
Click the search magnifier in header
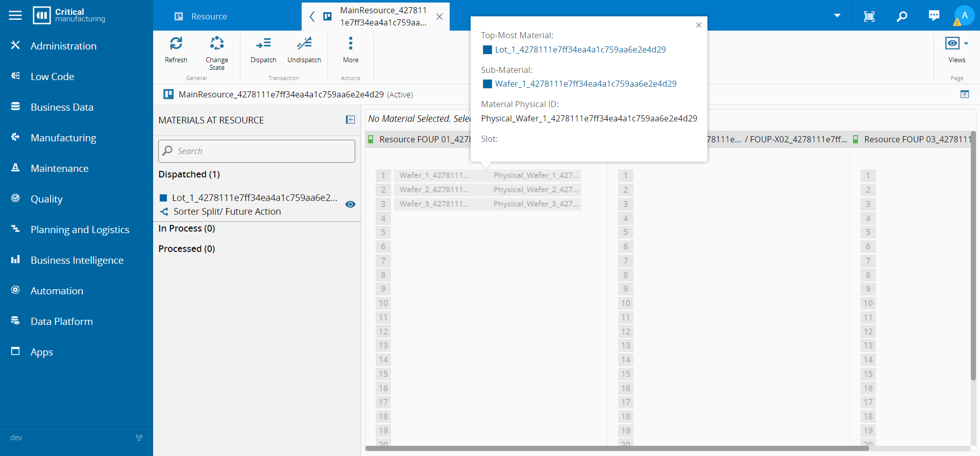(902, 16)
